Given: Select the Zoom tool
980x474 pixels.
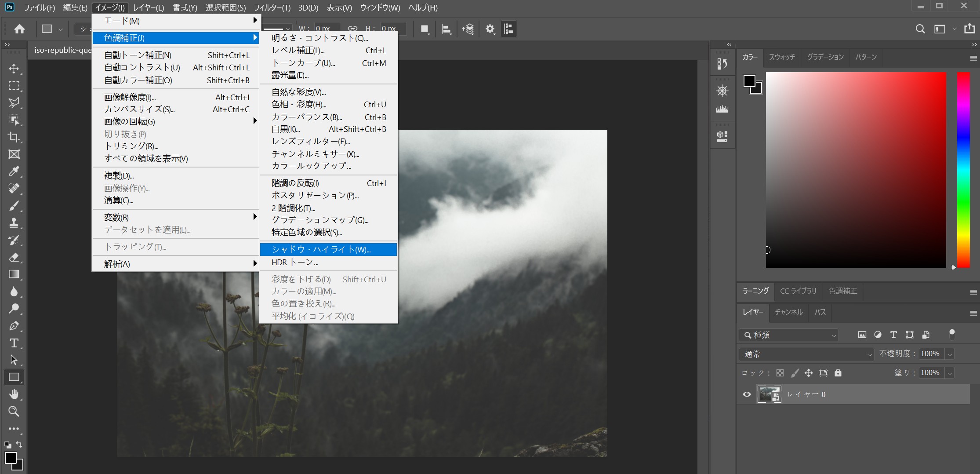Looking at the screenshot, I should (x=14, y=412).
